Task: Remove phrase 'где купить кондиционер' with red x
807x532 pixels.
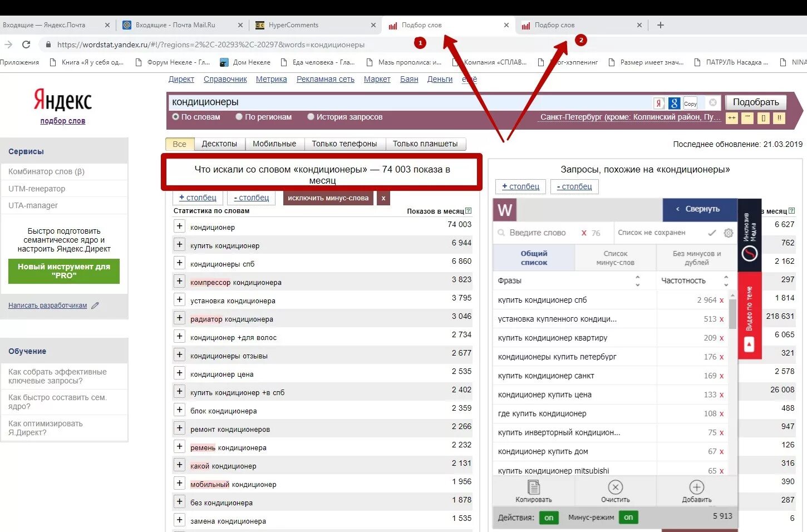Action: (721, 414)
